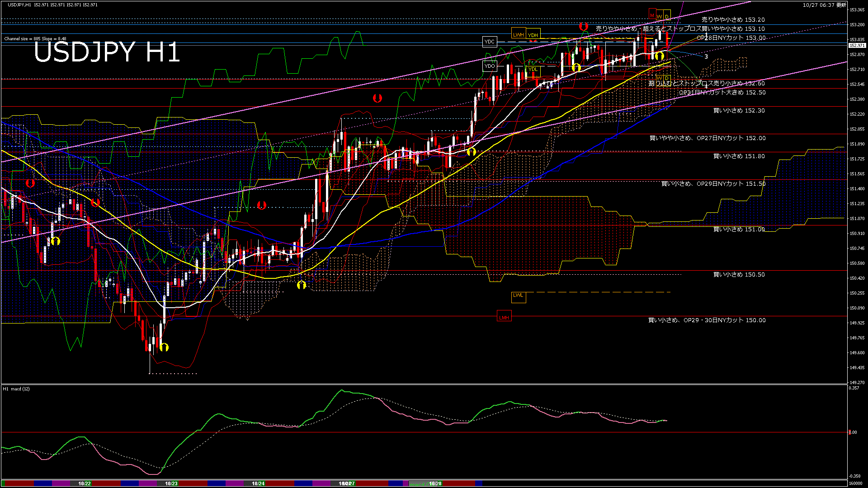Click yellow up-arrow below the lowest candle
868x488 pixels.
[164, 347]
